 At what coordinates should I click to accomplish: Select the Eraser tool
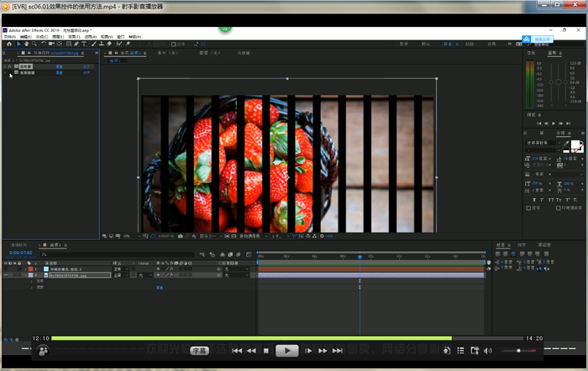tap(109, 44)
